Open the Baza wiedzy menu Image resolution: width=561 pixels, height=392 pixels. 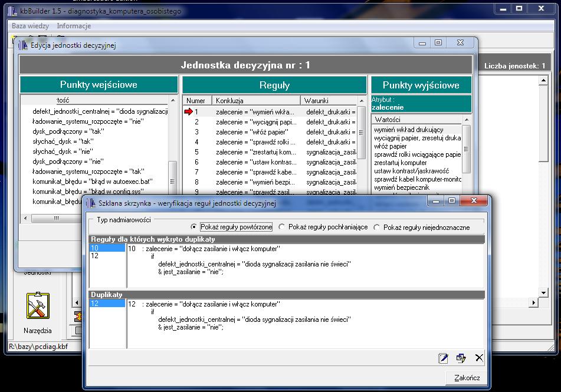coord(30,26)
